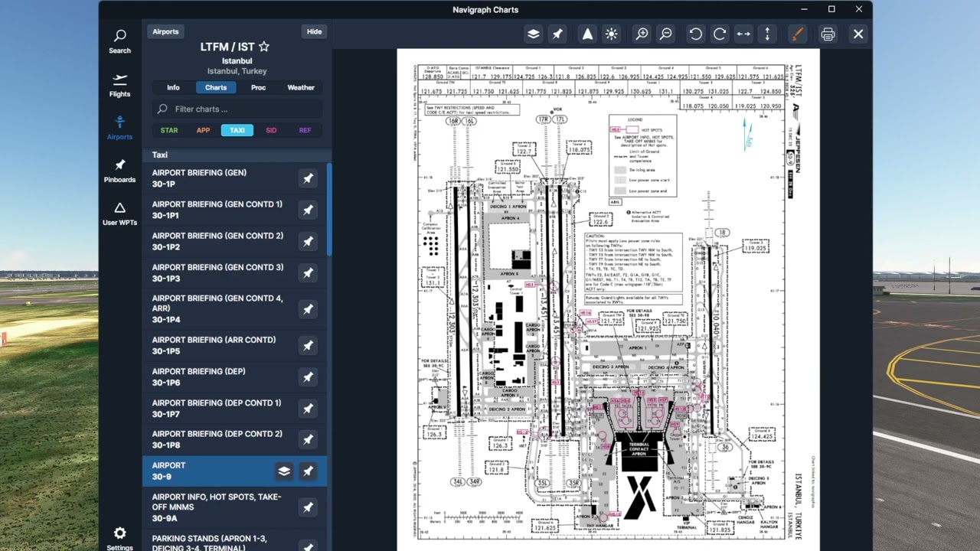Image resolution: width=980 pixels, height=551 pixels.
Task: Open the Flights sidebar section
Action: coord(119,85)
